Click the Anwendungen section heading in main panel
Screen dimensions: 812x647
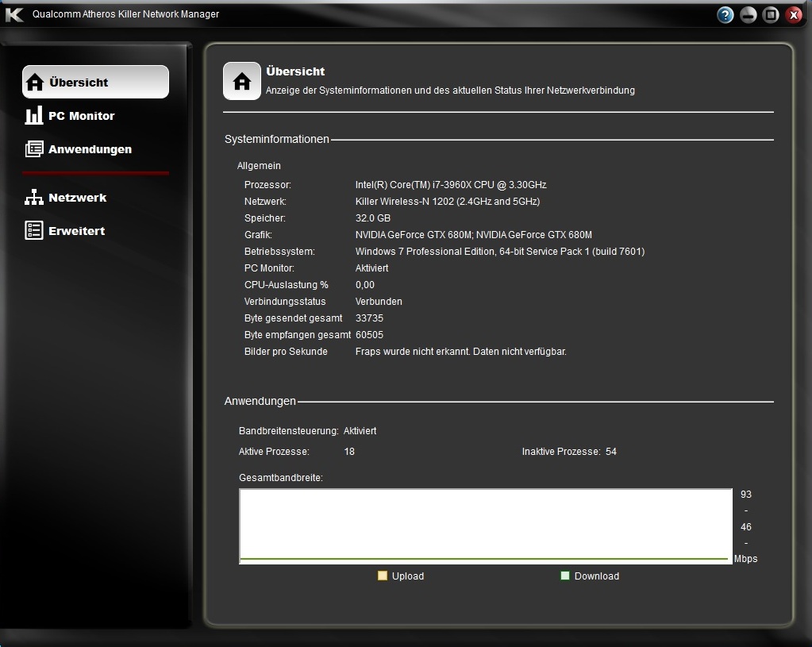click(260, 401)
